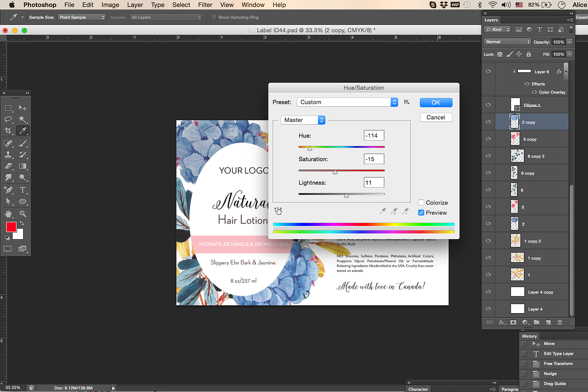Click the Lightness value field
This screenshot has height=392, width=588.
tap(374, 182)
